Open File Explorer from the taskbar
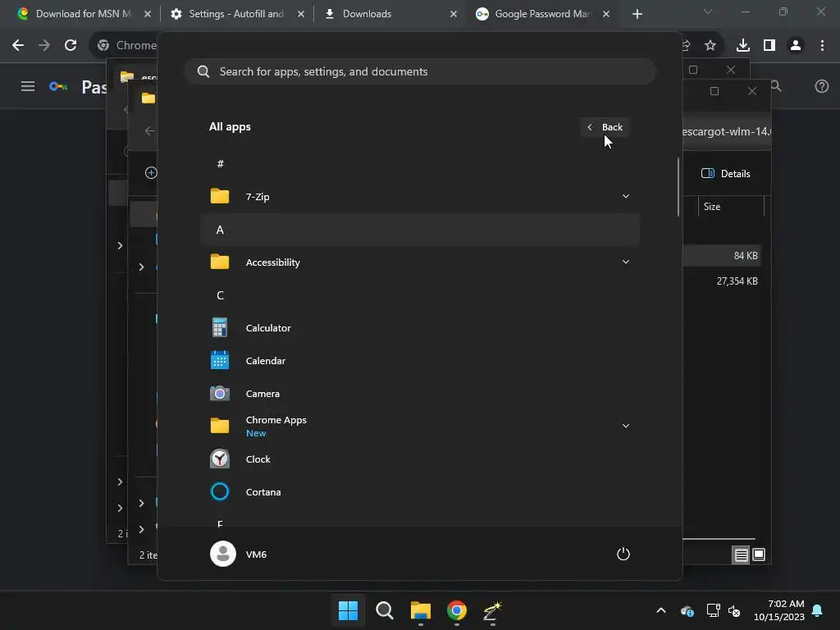This screenshot has width=840, height=630. click(x=421, y=610)
